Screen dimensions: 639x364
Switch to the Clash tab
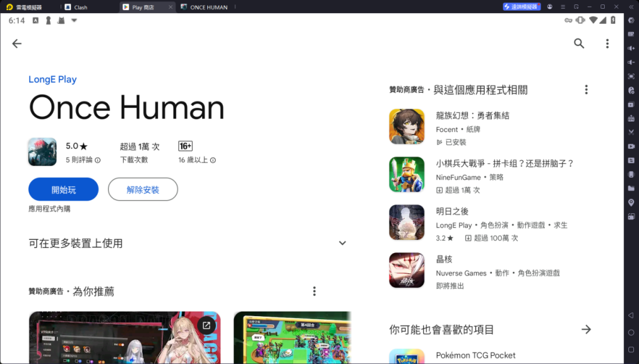(x=80, y=7)
